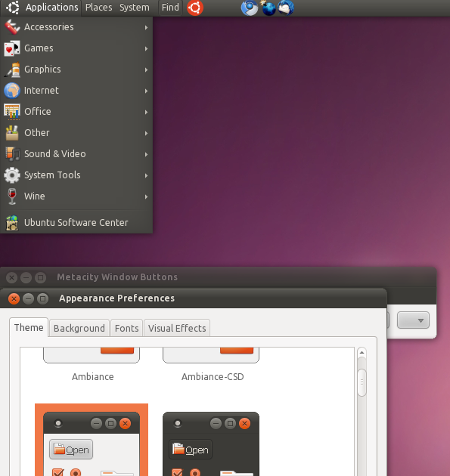The image size is (450, 476).
Task: Click the Games playing cards icon
Action: (x=12, y=48)
